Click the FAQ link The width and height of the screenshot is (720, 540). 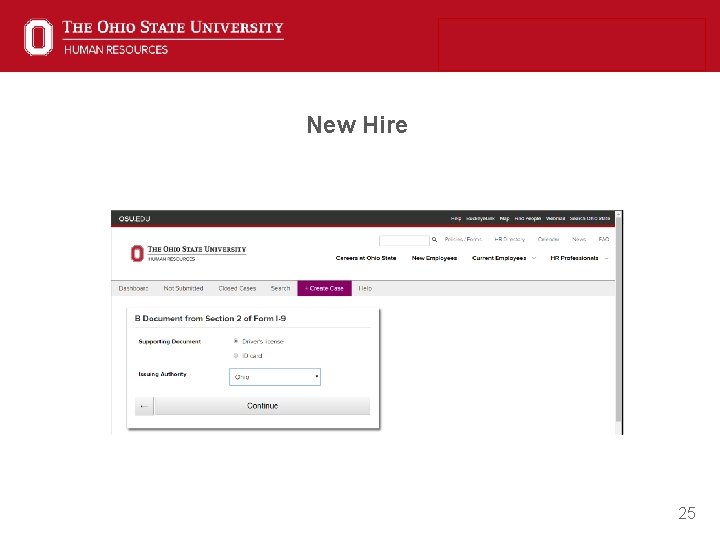tap(604, 239)
